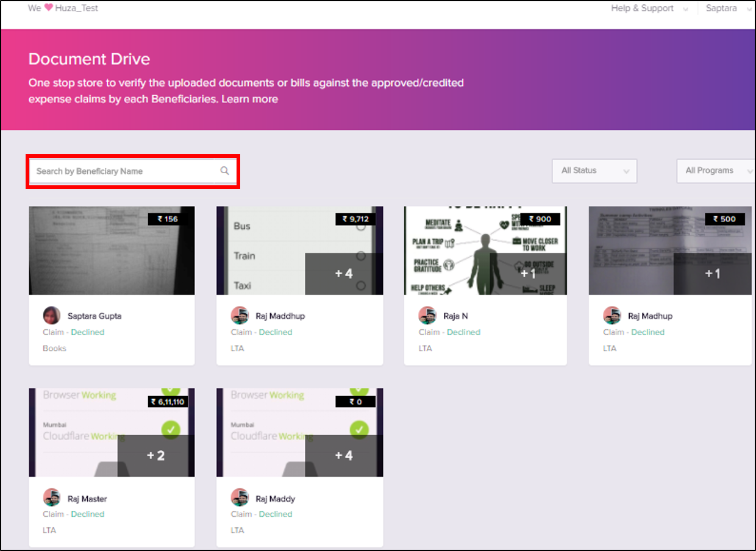Follow the Learn more link
Screen dimensions: 756x551
coord(249,99)
